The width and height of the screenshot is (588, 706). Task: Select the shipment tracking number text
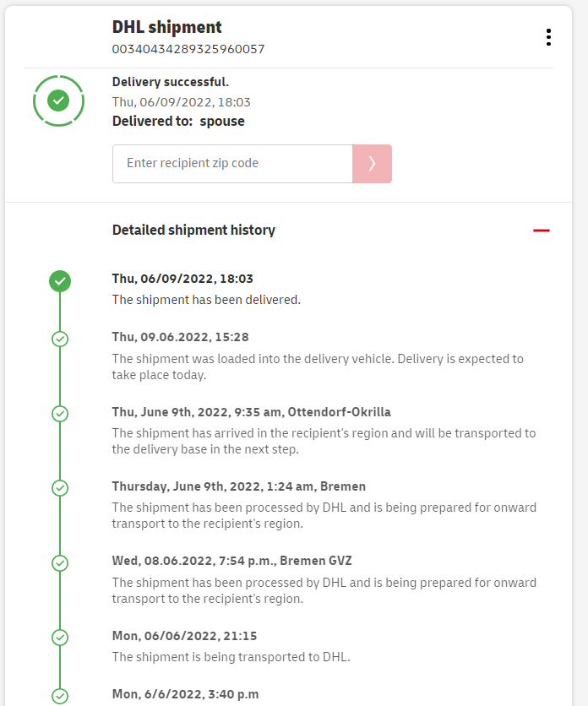click(x=188, y=49)
